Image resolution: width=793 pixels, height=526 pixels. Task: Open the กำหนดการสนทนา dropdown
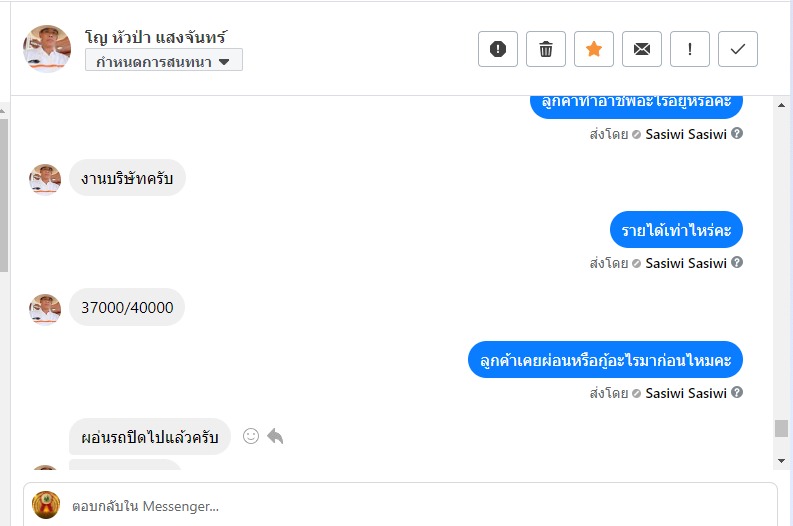tap(164, 60)
